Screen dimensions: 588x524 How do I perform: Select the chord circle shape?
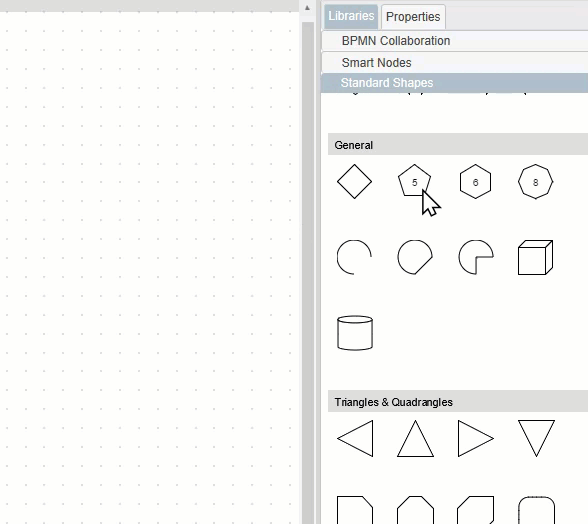415,257
